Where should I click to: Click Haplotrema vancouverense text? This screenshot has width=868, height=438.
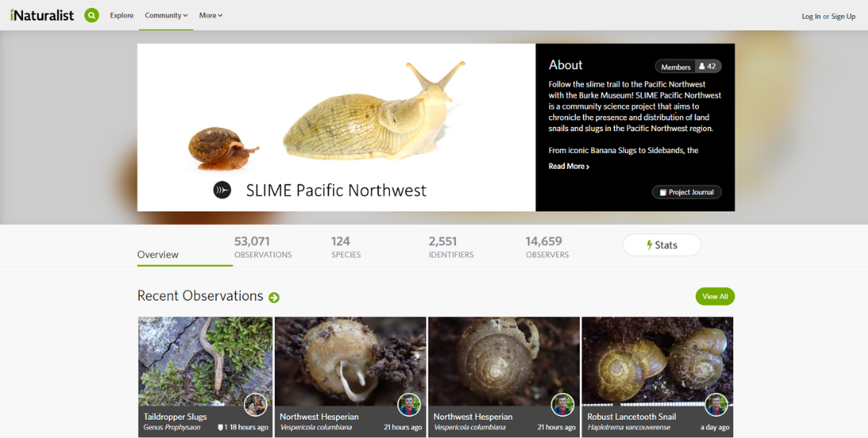pyautogui.click(x=629, y=427)
